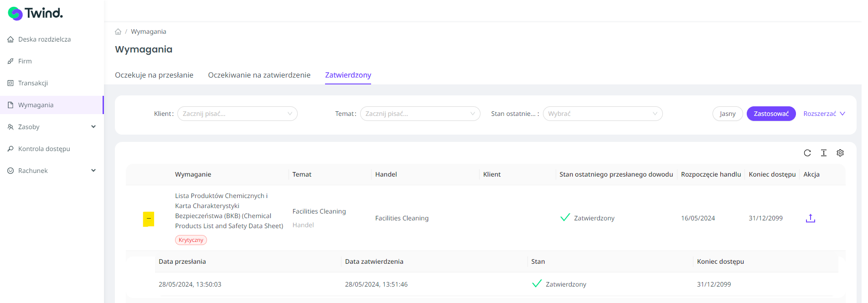The width and height of the screenshot is (868, 303).
Task: Click the Data zatwierdzenia sub-table header
Action: click(x=374, y=261)
